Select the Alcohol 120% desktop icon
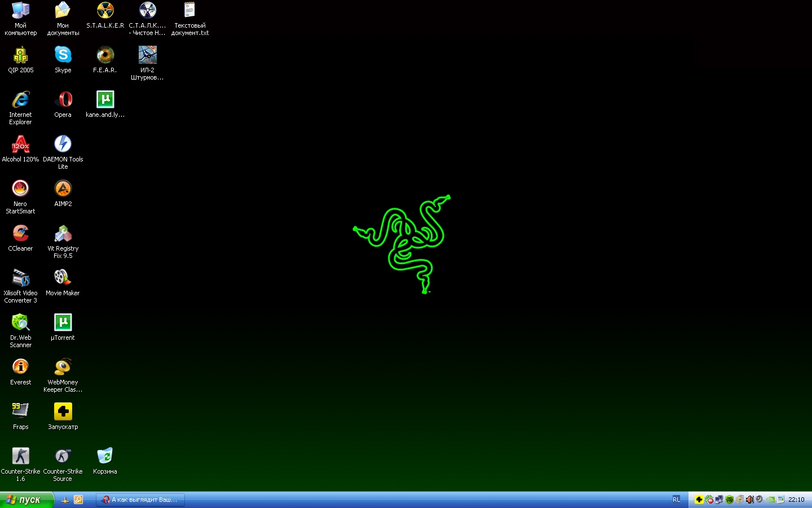 coord(20,144)
